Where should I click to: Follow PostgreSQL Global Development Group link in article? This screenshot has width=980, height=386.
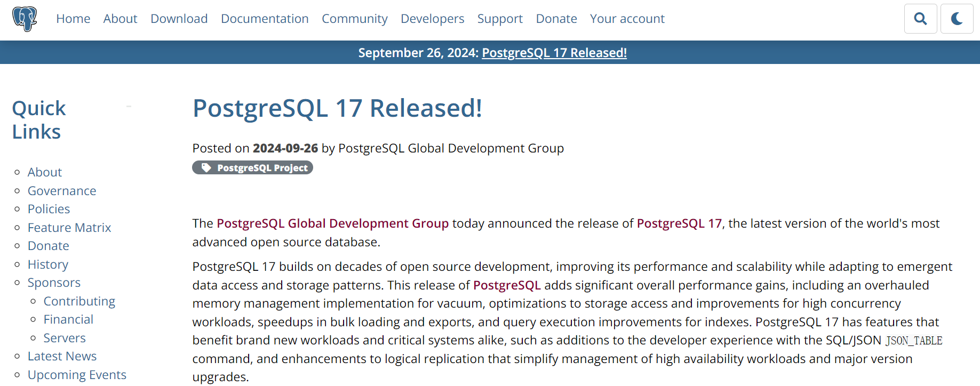332,223
